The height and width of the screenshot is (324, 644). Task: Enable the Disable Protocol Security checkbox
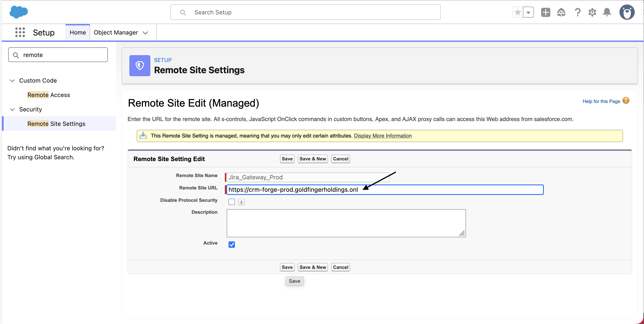pyautogui.click(x=232, y=202)
